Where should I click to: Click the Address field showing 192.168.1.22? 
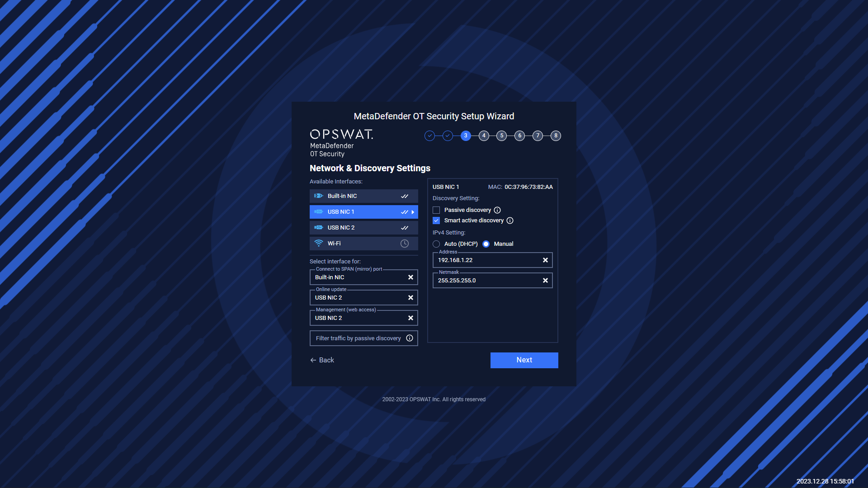(x=493, y=260)
